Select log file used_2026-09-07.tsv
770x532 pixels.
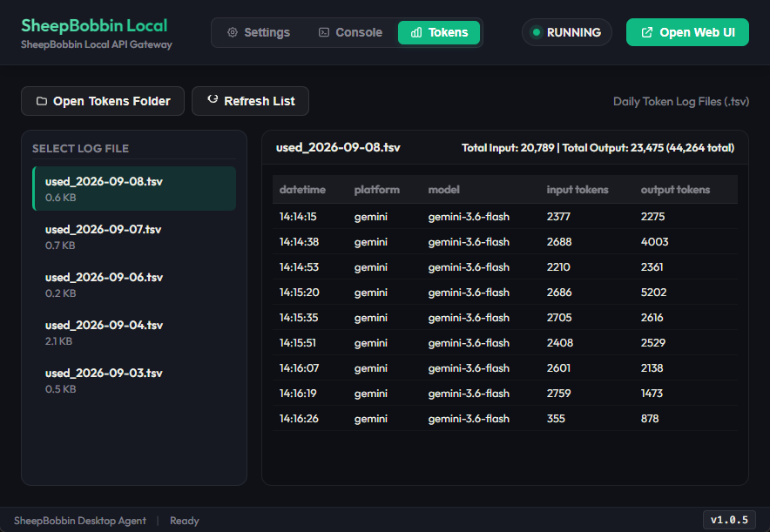[x=134, y=237]
